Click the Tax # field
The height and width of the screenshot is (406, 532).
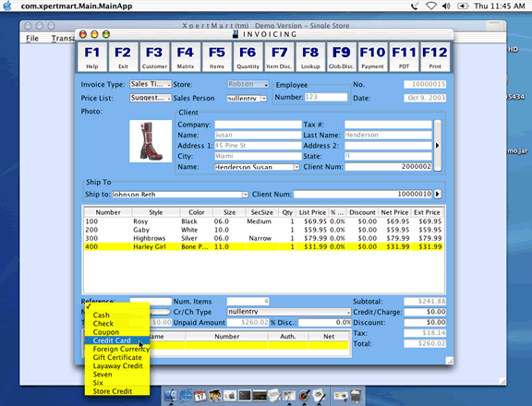tap(388, 125)
